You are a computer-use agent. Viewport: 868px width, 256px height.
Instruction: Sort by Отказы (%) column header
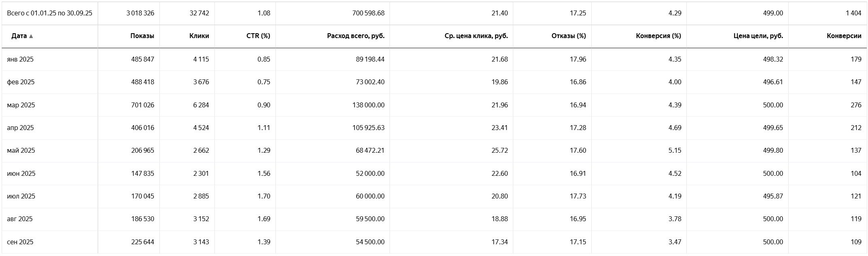(x=568, y=36)
